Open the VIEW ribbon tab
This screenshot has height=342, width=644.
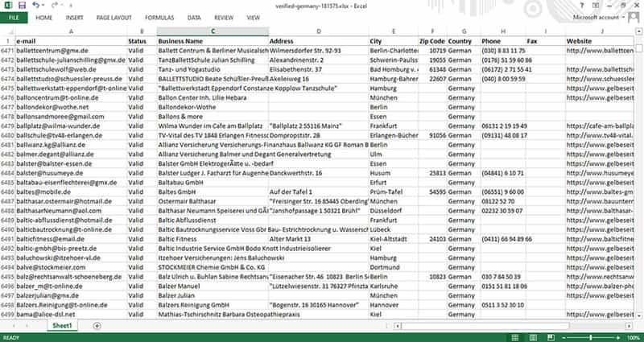click(x=254, y=18)
